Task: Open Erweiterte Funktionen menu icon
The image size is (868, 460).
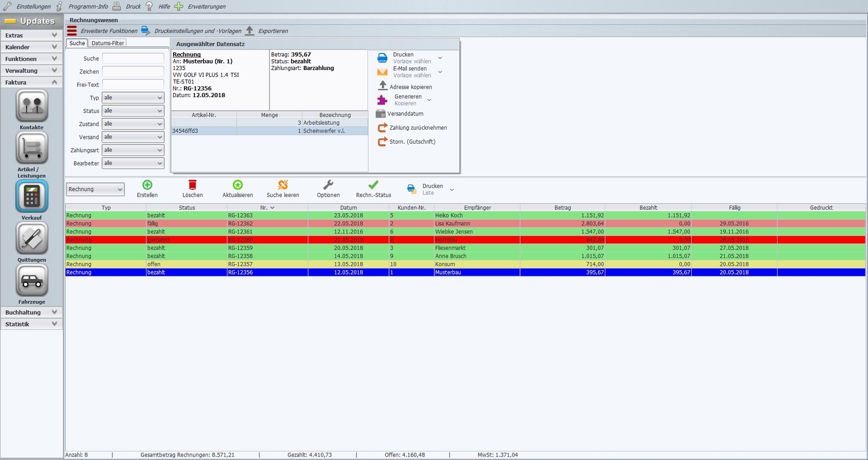Action: pos(72,31)
